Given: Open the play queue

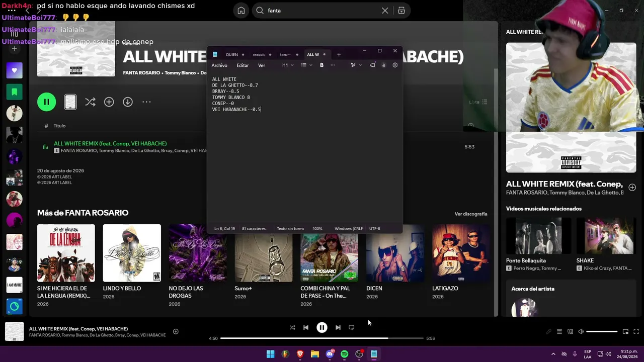Looking at the screenshot, I should (x=559, y=332).
